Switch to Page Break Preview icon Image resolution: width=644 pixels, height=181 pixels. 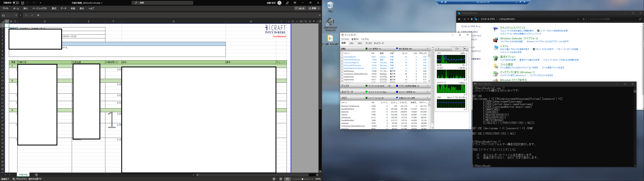(287, 179)
